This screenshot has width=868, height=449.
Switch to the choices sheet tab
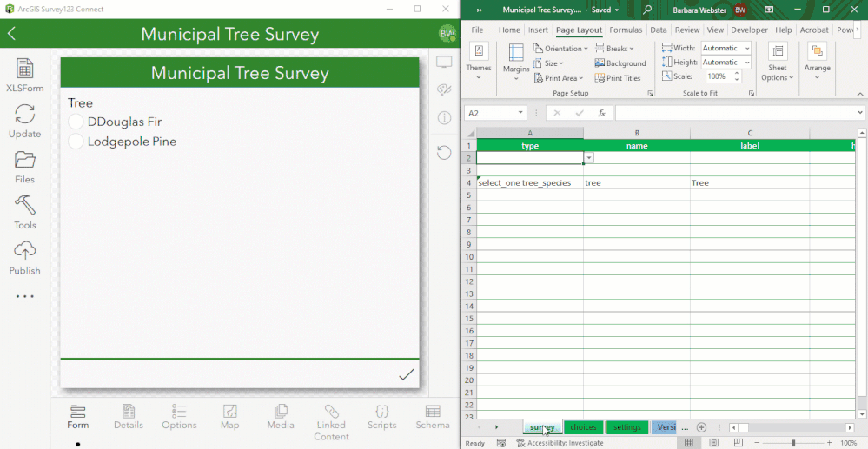[x=584, y=427]
